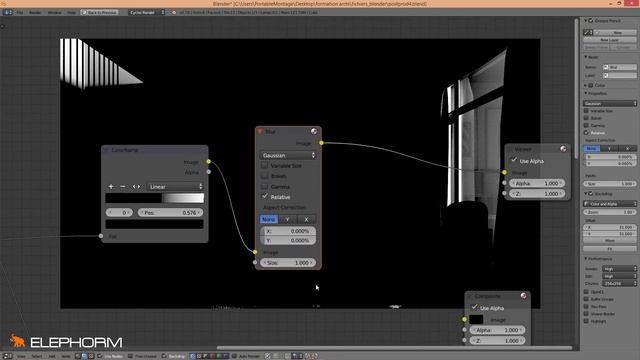
Task: Open the Gaussian filter dropdown in the Blur node
Action: [288, 155]
